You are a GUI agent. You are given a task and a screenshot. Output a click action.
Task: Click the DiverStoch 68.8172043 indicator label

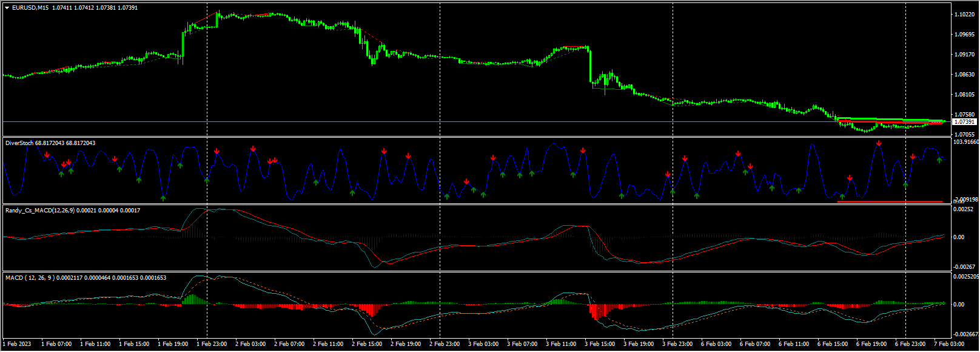50,143
